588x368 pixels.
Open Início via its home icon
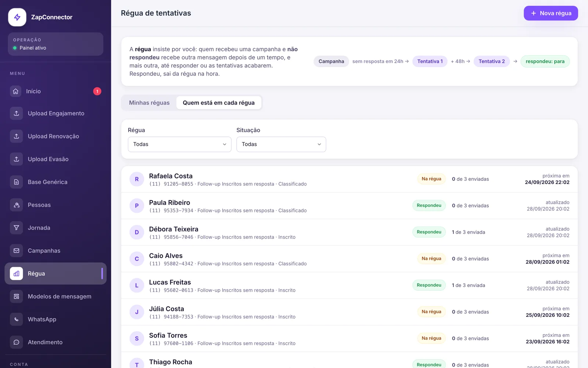click(15, 91)
